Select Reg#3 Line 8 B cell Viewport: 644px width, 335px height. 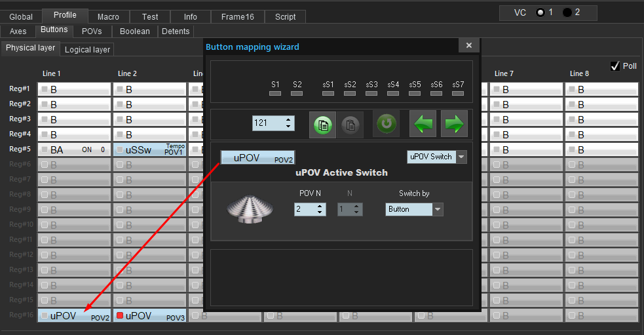pyautogui.click(x=601, y=119)
